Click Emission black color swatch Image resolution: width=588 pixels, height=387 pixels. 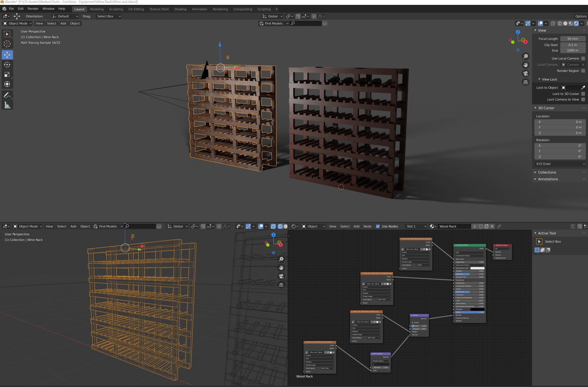(x=477, y=309)
